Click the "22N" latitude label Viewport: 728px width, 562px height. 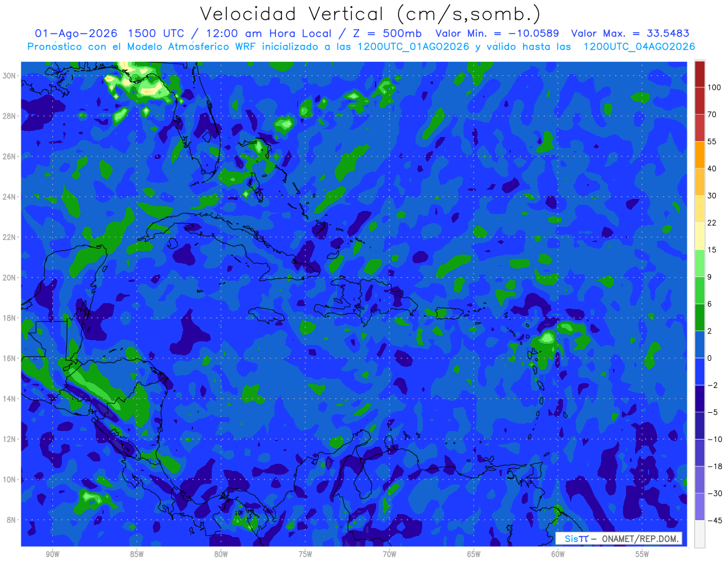click(9, 237)
